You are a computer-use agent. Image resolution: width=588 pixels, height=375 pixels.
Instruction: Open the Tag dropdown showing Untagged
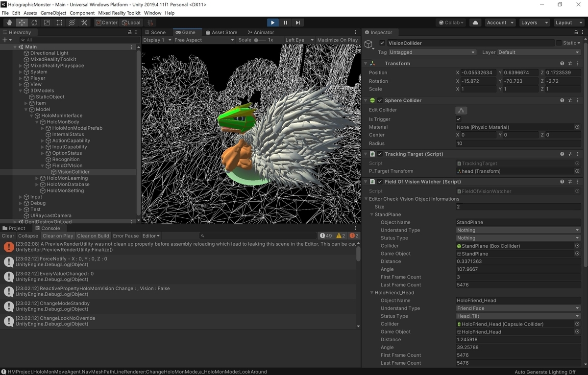coord(432,52)
